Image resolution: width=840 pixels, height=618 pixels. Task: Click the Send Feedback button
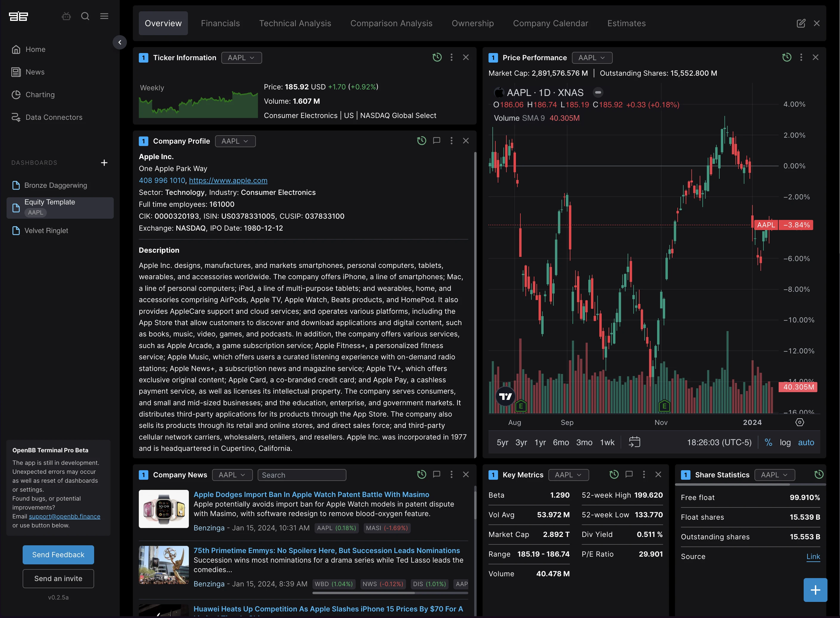58,555
